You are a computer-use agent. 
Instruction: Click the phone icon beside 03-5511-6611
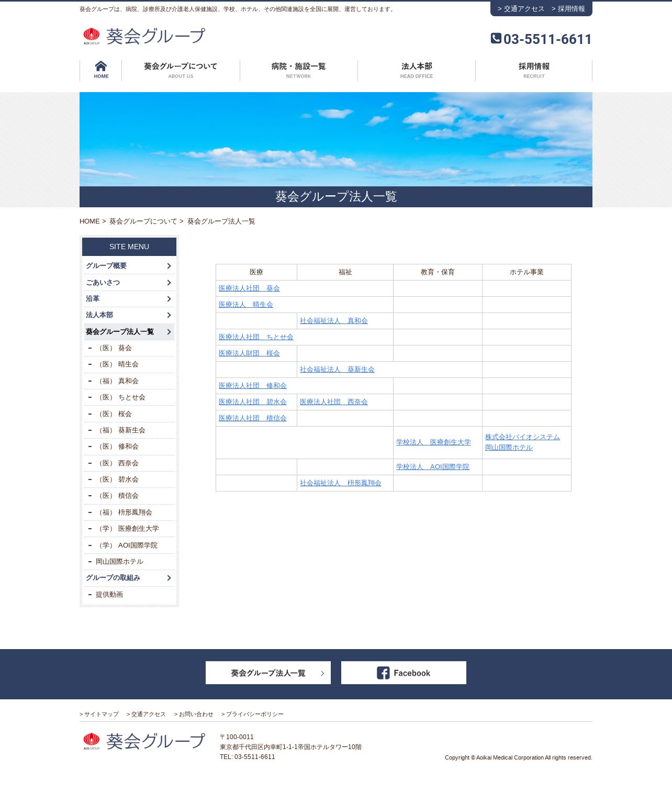click(496, 38)
